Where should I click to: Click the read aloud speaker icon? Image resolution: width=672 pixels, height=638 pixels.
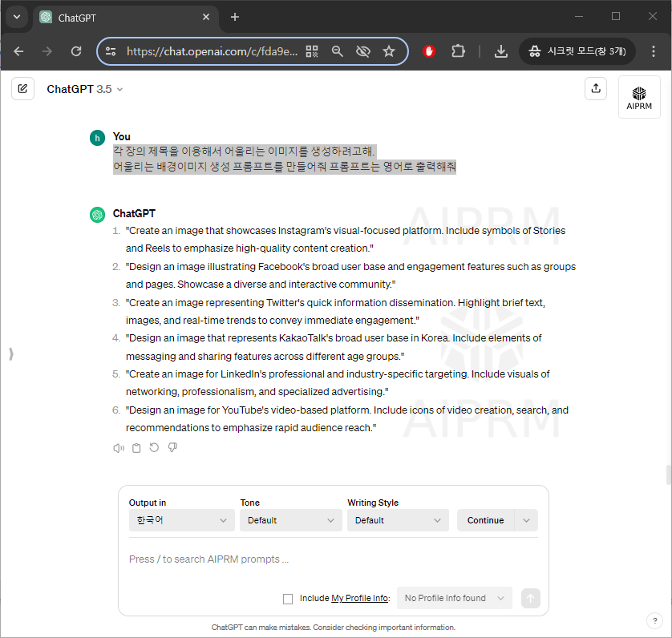119,448
